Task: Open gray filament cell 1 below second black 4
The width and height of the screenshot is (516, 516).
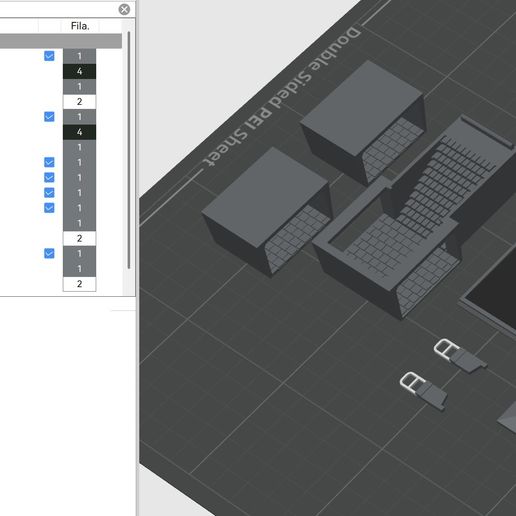Action: (79, 147)
